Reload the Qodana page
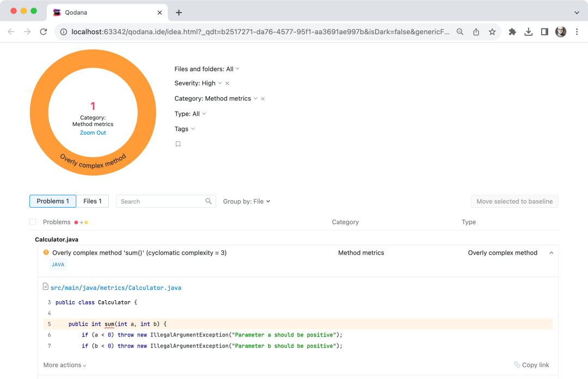The image size is (588, 379). click(x=44, y=32)
